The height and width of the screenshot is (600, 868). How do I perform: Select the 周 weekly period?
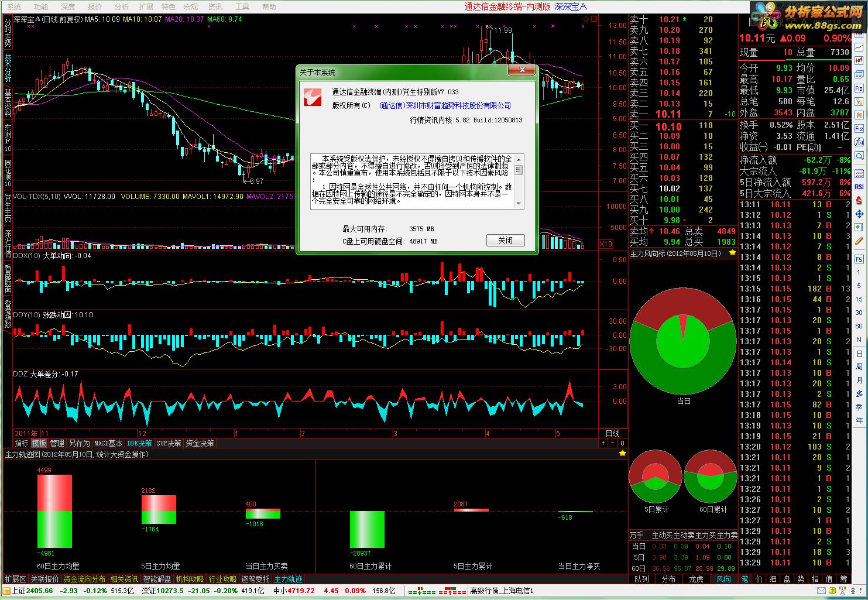pyautogui.click(x=859, y=366)
